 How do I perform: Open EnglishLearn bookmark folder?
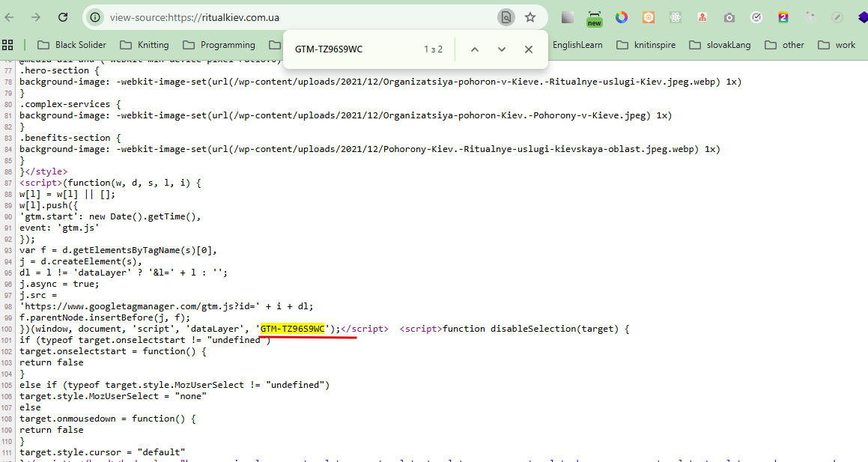[577, 45]
